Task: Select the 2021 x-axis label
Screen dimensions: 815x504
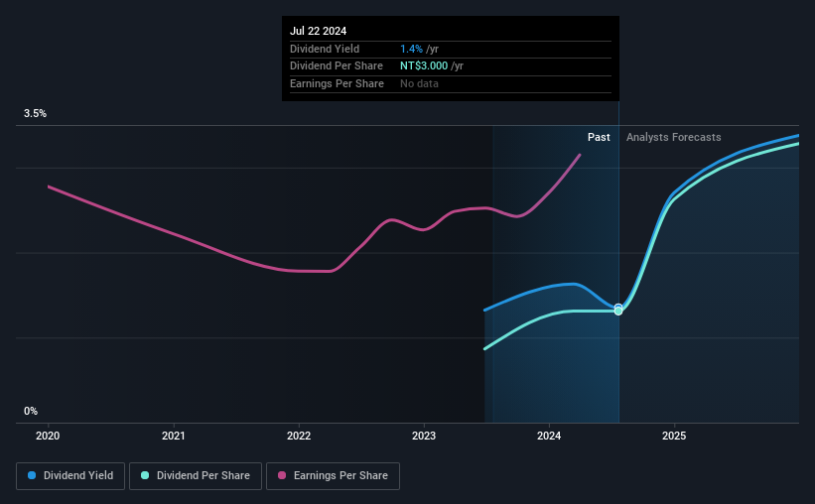Action: click(x=173, y=436)
